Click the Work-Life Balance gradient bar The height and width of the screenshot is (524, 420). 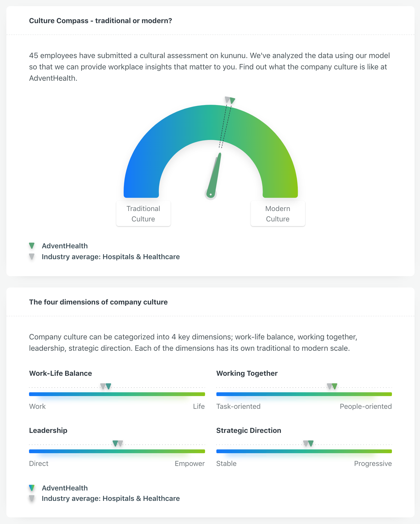click(117, 394)
